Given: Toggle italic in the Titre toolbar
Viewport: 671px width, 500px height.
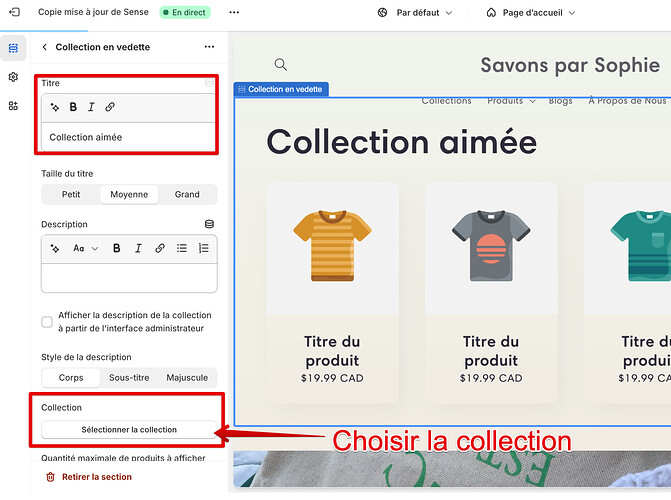Looking at the screenshot, I should (91, 107).
